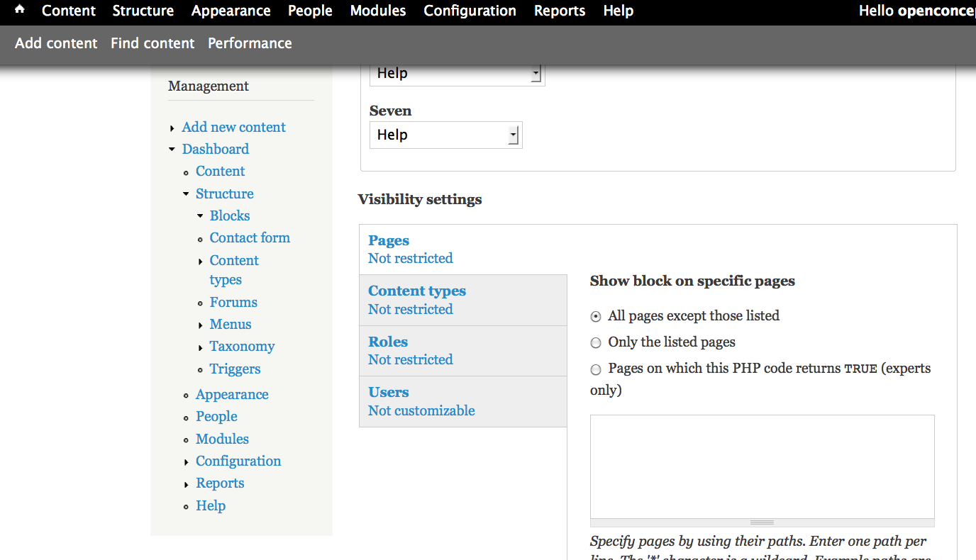The height and width of the screenshot is (560, 976).
Task: Click the Hello openconce user link
Action: tap(916, 10)
